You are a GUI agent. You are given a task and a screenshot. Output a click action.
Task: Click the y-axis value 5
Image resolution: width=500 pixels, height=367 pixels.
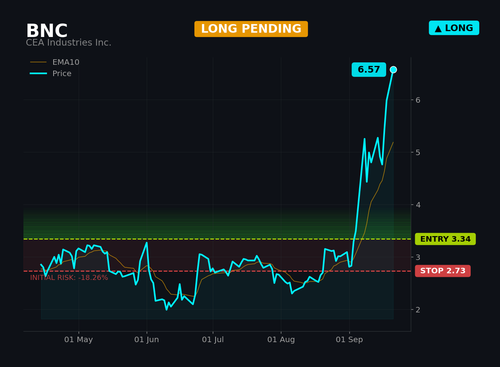(418, 152)
